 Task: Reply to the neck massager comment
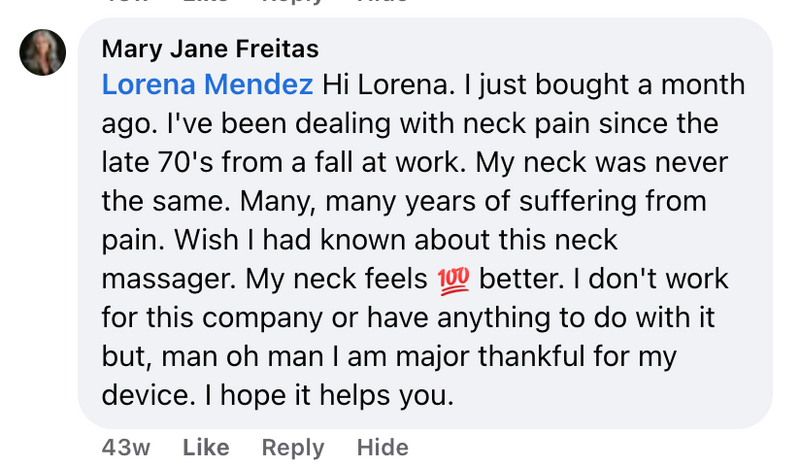click(293, 447)
